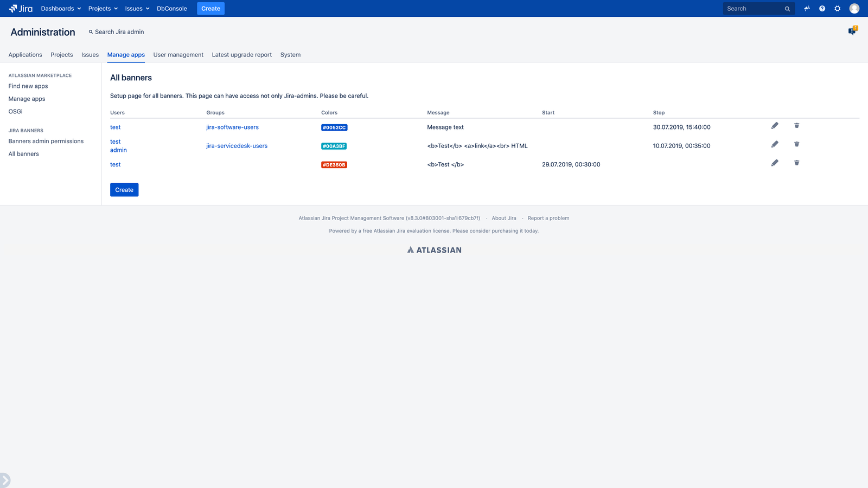Screen dimensions: 868x488
Task: Click the jira-servicedesk-users group link
Action: pyautogui.click(x=237, y=146)
